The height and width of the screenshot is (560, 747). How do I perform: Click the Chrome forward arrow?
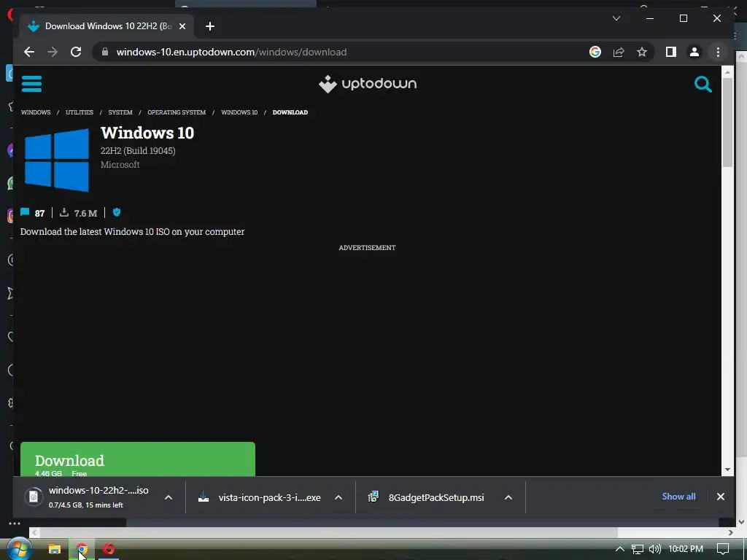coord(53,52)
